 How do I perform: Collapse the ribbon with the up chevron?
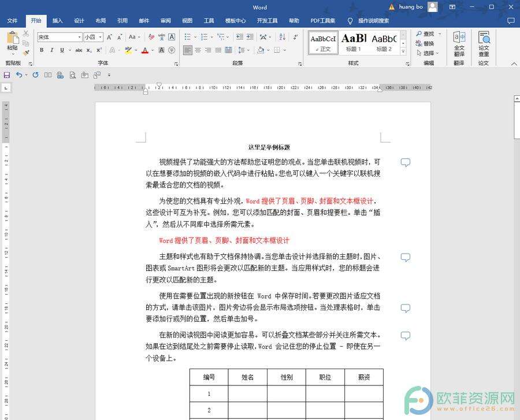(x=514, y=64)
